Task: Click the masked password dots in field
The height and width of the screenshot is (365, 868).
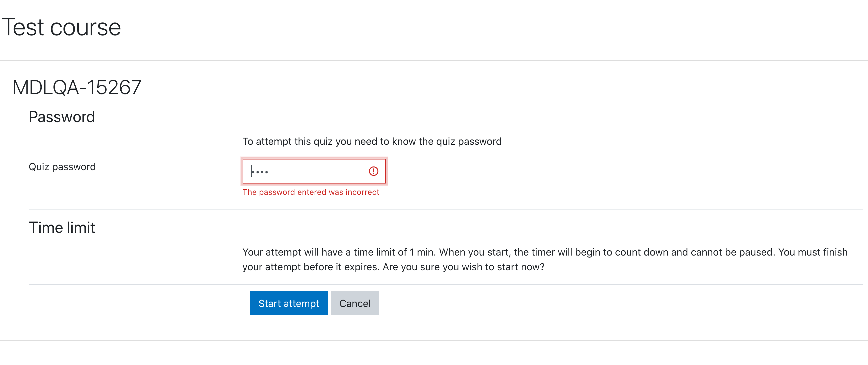Action: pyautogui.click(x=260, y=172)
